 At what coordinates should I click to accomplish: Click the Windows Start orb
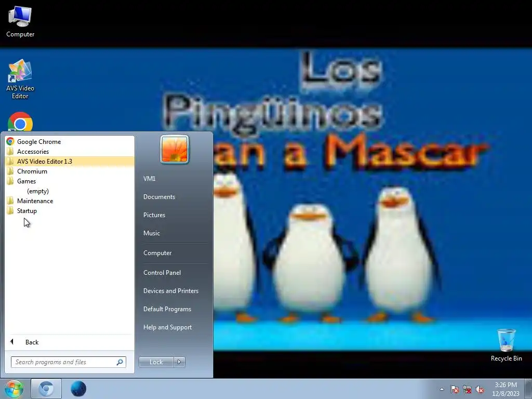(14, 389)
